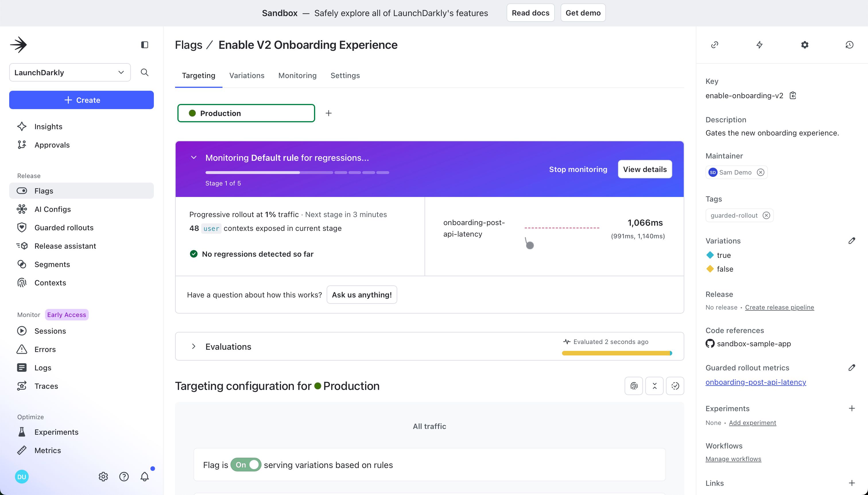Go to Metrics in sidebar
The width and height of the screenshot is (868, 495).
pyautogui.click(x=81, y=450)
